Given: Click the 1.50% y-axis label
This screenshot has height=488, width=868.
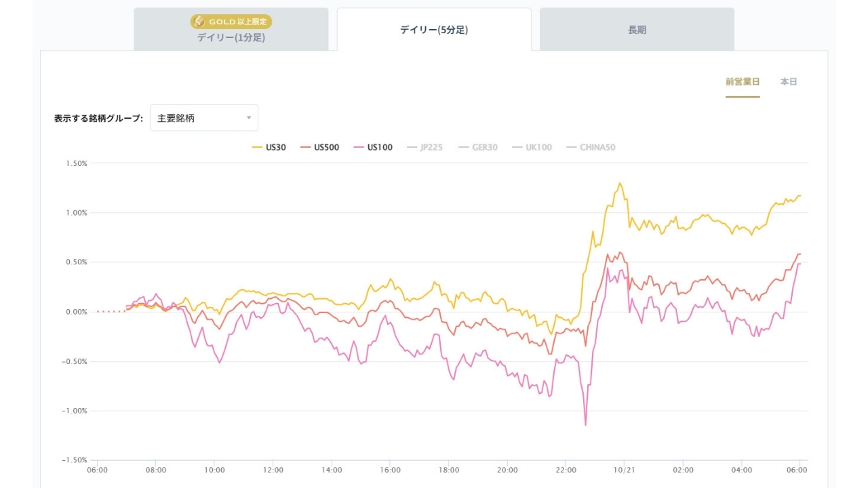Looking at the screenshot, I should pyautogui.click(x=77, y=163).
